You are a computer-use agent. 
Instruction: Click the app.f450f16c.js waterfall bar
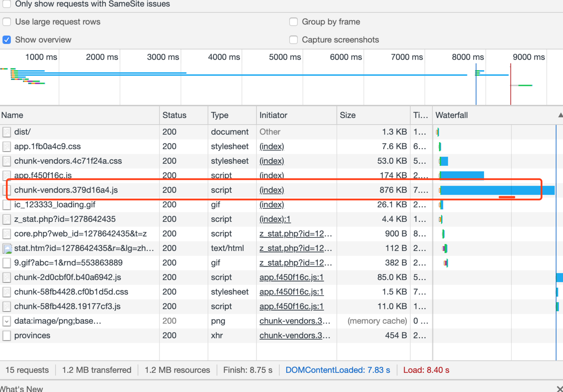(461, 175)
